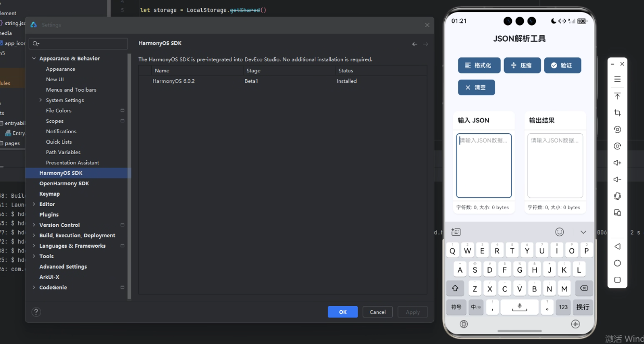Viewport: 644px width, 344px height.
Task: Tap the emulator Recents square button
Action: 617,279
